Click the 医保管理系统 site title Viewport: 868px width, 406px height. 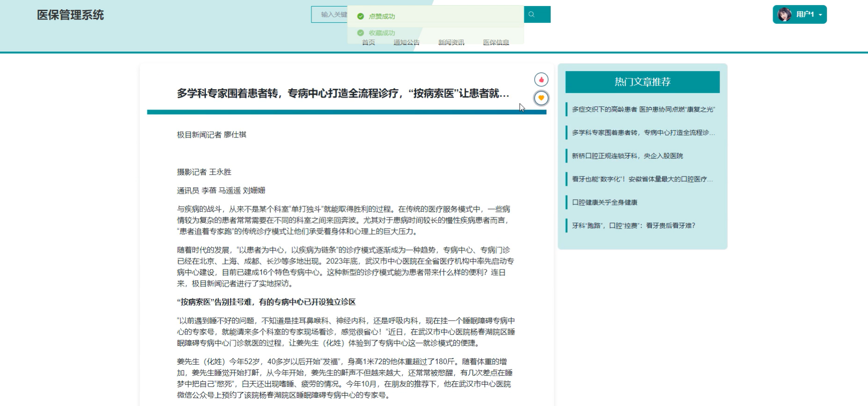[x=71, y=15]
